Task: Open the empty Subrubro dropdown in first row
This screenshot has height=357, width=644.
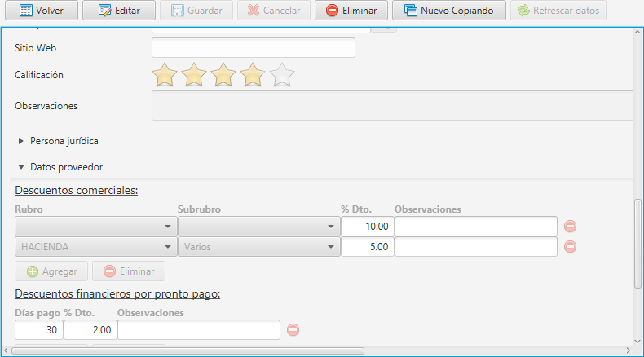Action: [258, 227]
